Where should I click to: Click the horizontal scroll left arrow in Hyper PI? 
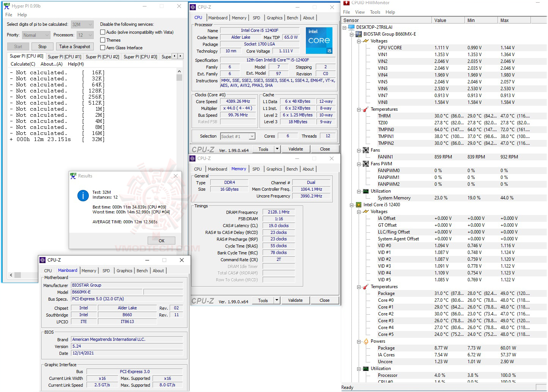tap(11, 275)
